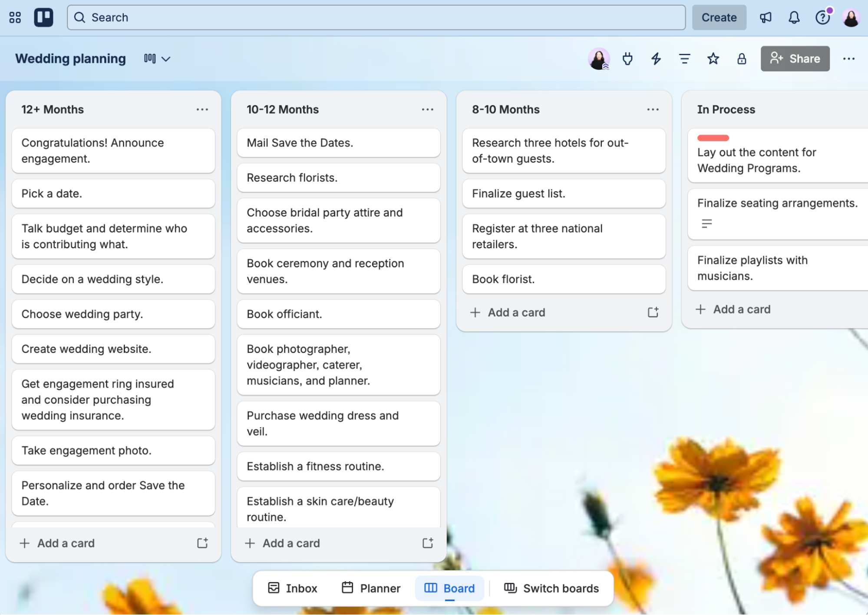Open the help question mark icon
Image resolution: width=868 pixels, height=615 pixels.
click(x=822, y=17)
